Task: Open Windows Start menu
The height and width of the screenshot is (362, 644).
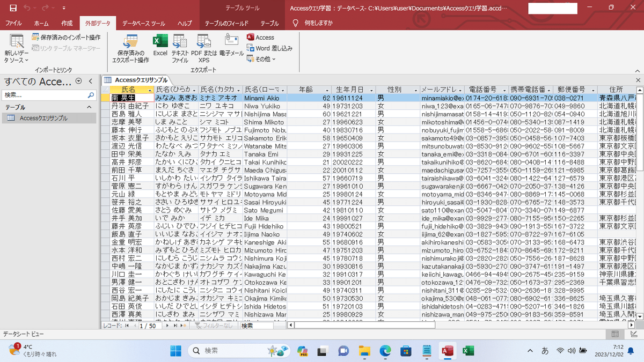Action: [x=176, y=350]
